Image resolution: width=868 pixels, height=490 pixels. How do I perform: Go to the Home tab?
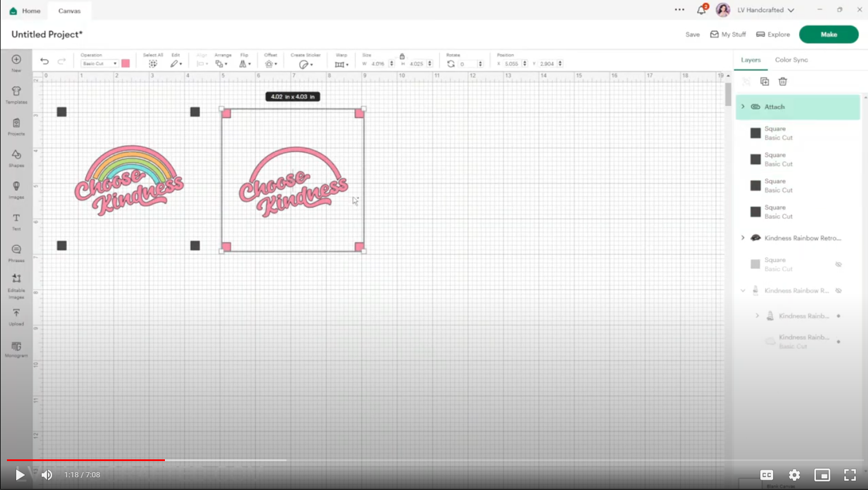[25, 11]
